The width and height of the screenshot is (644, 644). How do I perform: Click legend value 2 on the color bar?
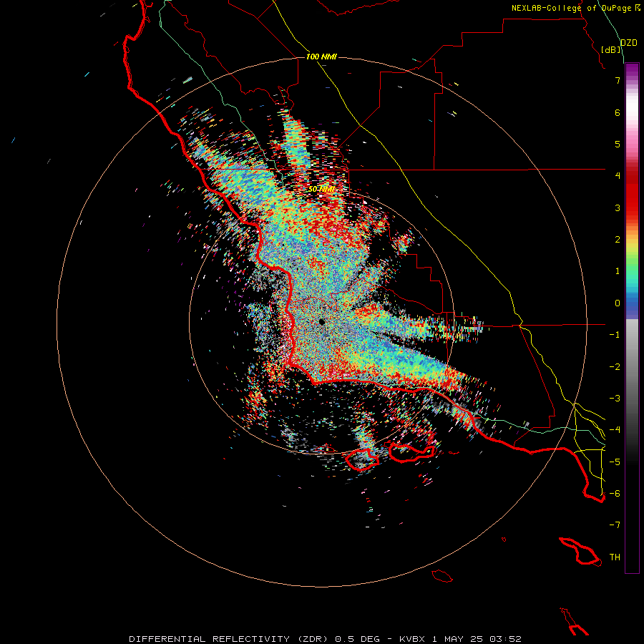coord(618,240)
